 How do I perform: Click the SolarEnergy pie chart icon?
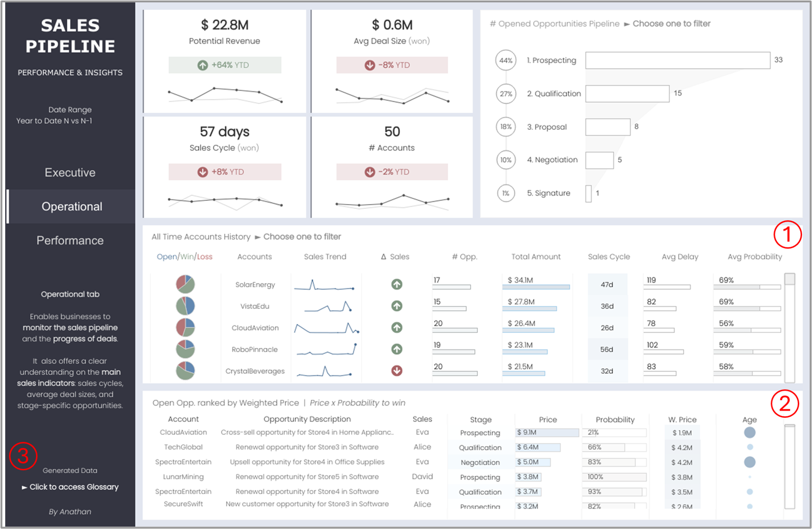[x=185, y=284]
